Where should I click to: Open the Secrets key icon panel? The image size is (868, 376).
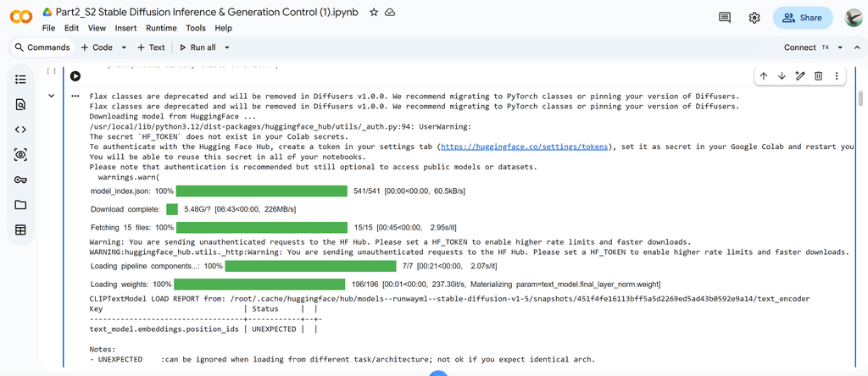20,180
